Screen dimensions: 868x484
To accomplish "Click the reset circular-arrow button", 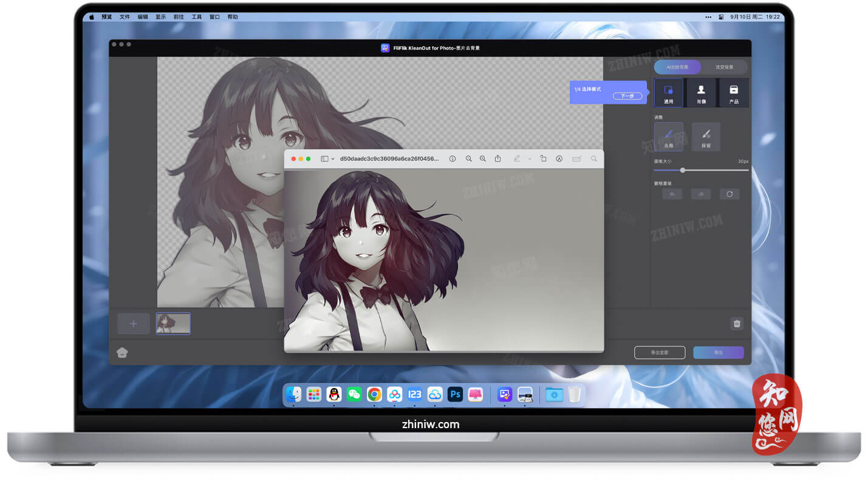I will coord(730,194).
